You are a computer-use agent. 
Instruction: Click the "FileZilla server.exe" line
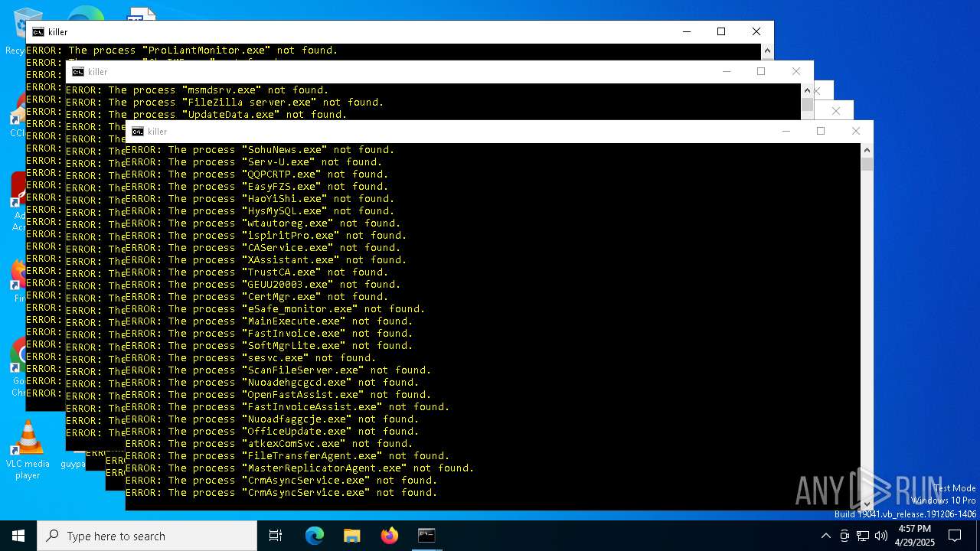coord(225,103)
